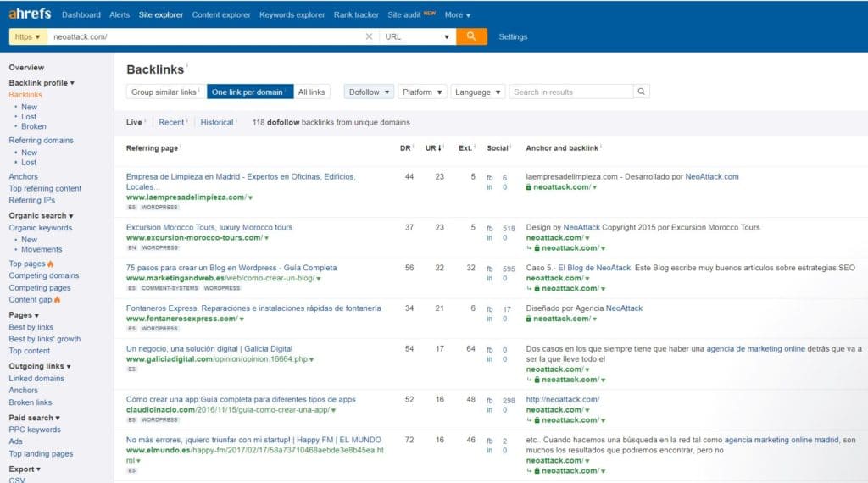Open Referring domains in the sidebar
Viewport: 868px width, 483px height.
tap(41, 141)
